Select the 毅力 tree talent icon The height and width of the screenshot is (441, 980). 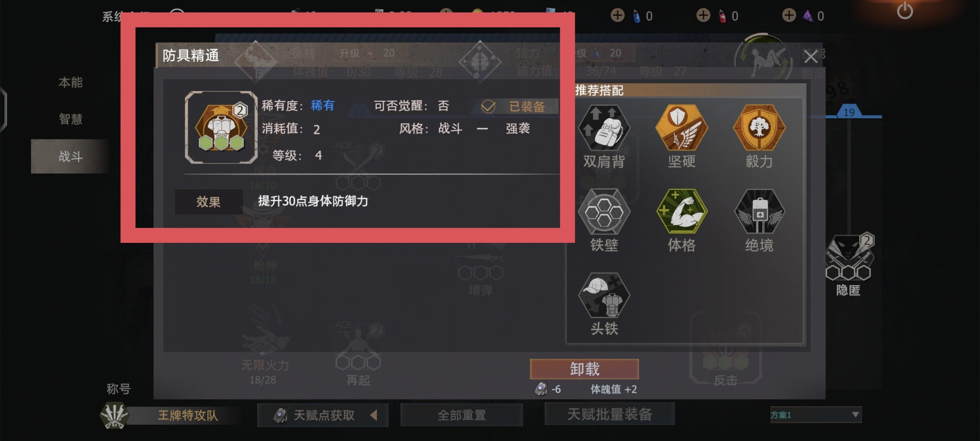coord(759,127)
